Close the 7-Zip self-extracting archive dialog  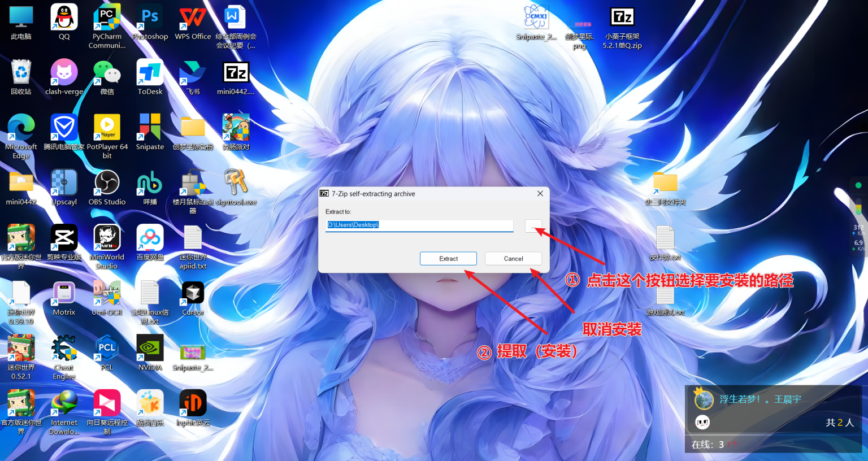tap(540, 193)
